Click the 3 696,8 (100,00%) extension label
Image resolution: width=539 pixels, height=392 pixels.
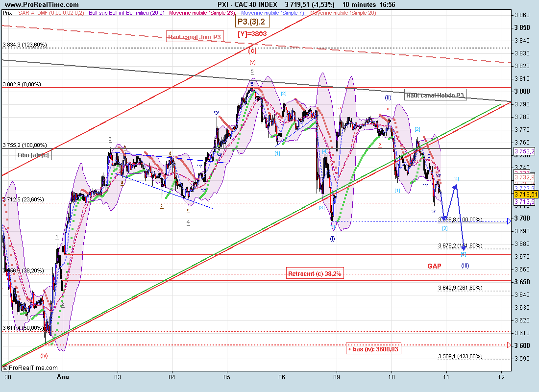460,220
